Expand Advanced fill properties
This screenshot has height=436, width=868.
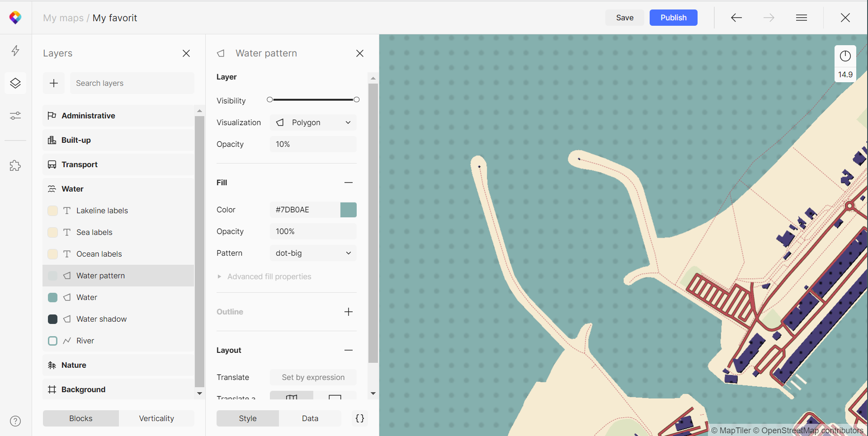point(269,277)
